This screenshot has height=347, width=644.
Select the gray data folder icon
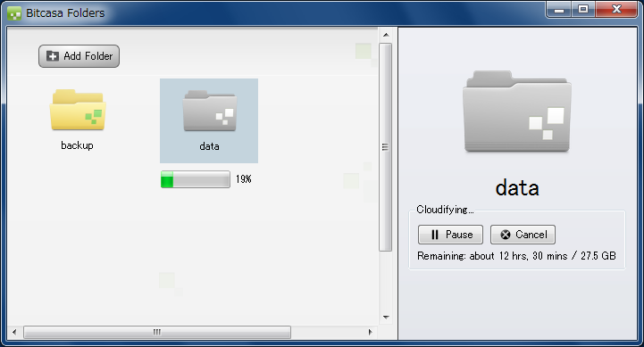click(210, 111)
